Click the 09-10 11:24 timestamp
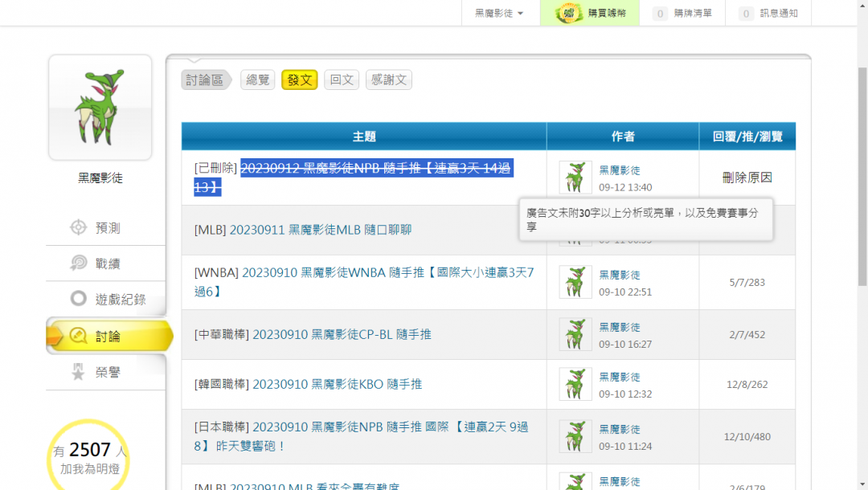The height and width of the screenshot is (490, 868). 625,447
